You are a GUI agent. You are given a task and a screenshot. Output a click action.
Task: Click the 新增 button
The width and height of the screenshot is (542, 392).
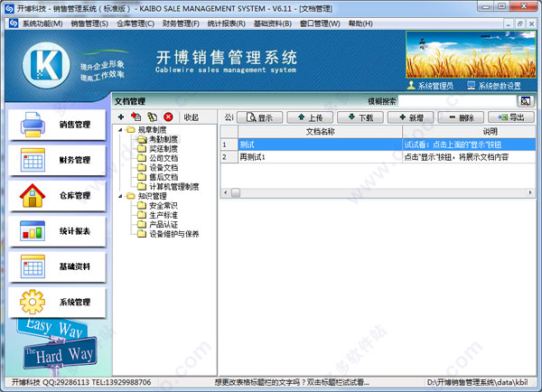(x=411, y=117)
